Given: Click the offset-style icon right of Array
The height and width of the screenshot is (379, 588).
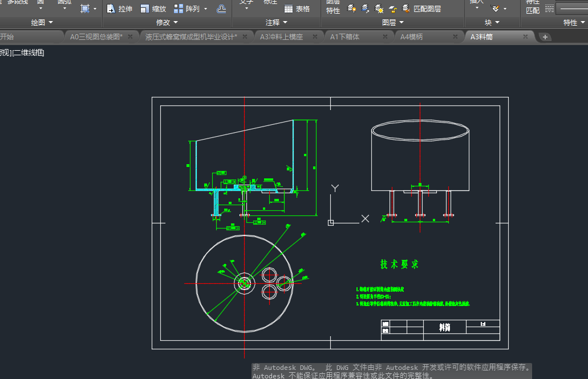Looking at the screenshot, I should (221, 9).
